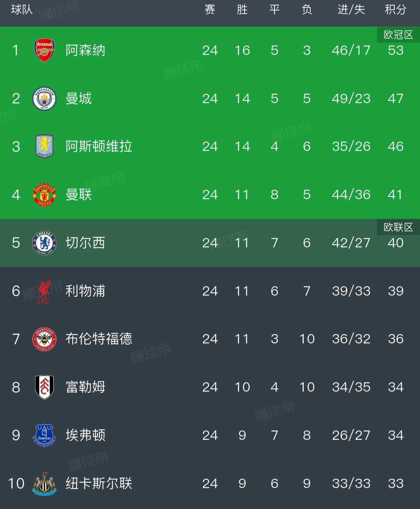Click the 欧联区 zone label

point(398,227)
